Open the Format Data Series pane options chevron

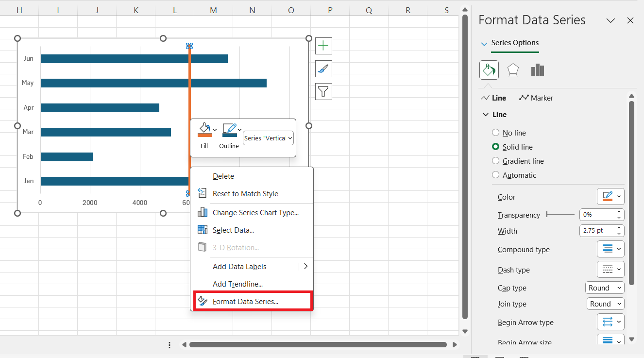[x=611, y=20]
